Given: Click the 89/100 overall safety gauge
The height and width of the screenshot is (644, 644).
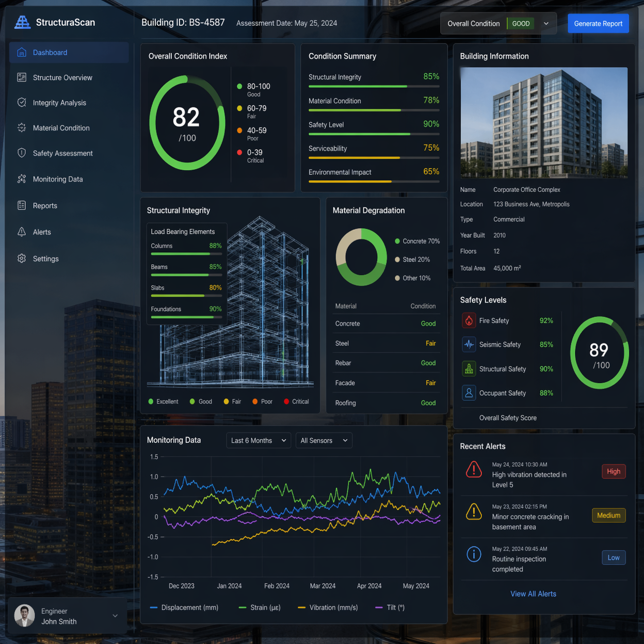Looking at the screenshot, I should (599, 353).
